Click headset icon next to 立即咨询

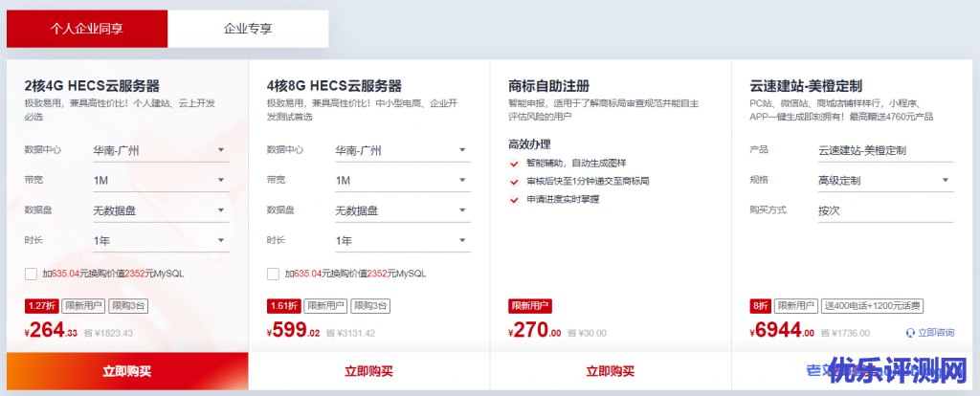910,333
